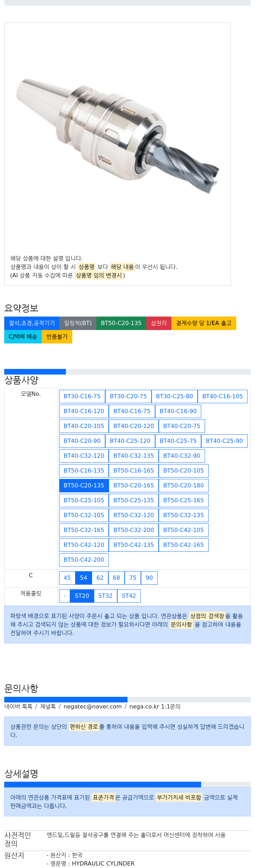Select the BT50-C20-135 model option
Screen dimensions: 255x868
[84, 485]
